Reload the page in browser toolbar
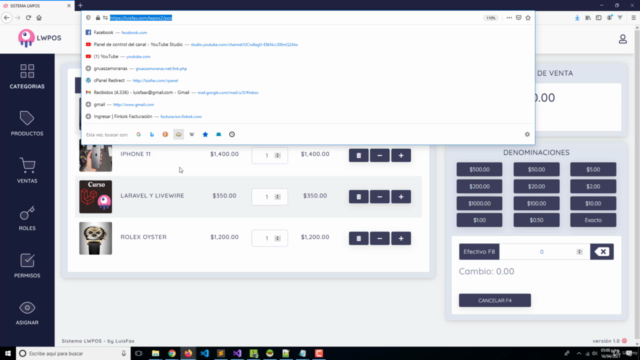640x360 pixels. point(28,18)
